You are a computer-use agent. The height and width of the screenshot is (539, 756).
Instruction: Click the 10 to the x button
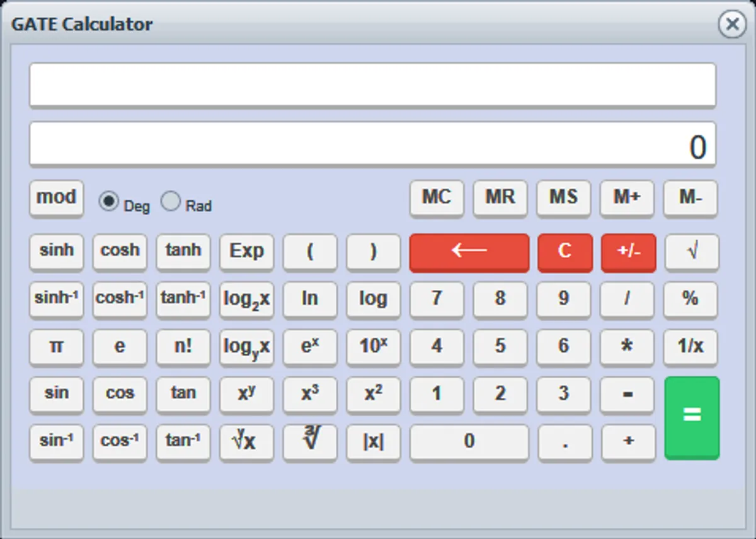point(373,347)
